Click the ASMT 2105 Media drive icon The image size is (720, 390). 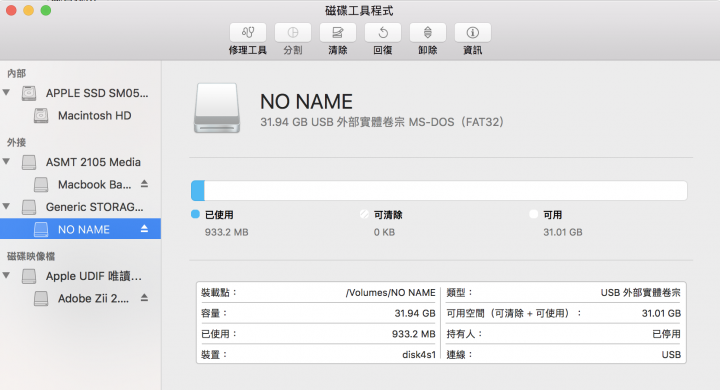(x=29, y=162)
